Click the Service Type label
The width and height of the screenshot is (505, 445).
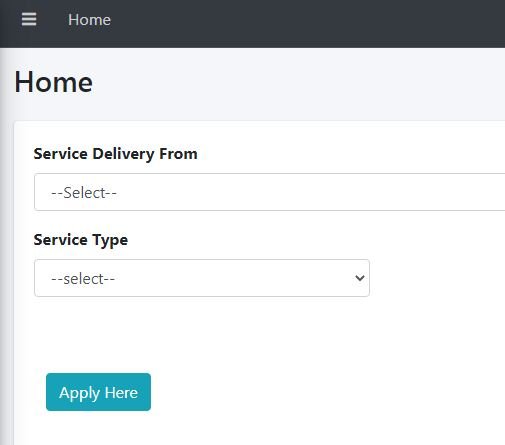[81, 240]
